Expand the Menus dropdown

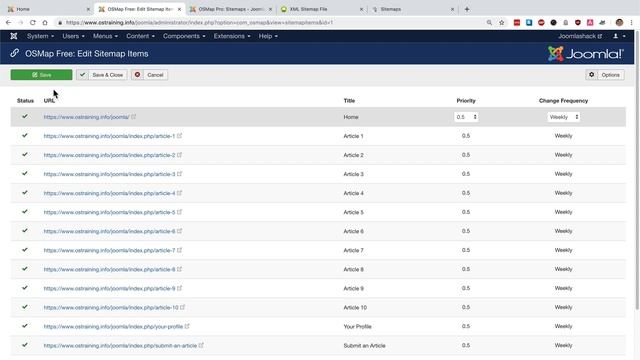pos(105,36)
